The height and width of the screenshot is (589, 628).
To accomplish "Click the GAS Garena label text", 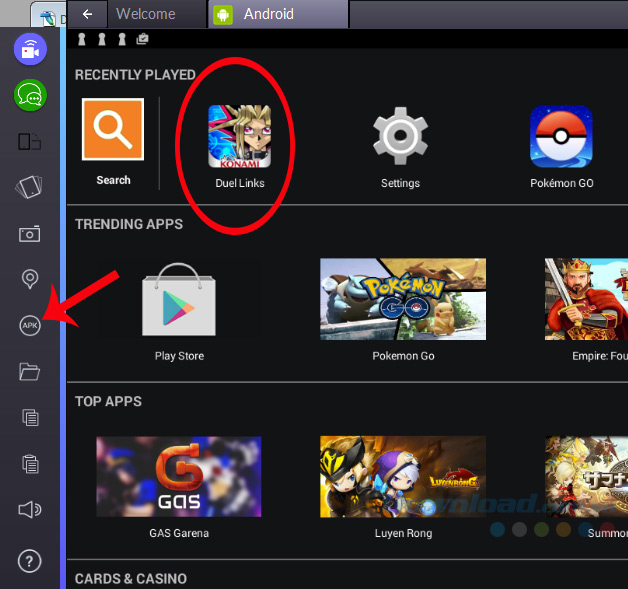I will click(x=179, y=533).
